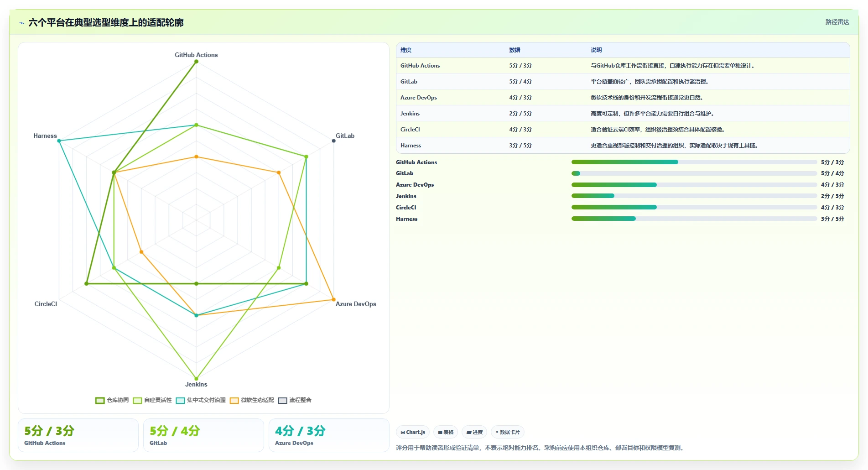Click the dark green data point at the GitHub Actions apex
The width and height of the screenshot is (868, 470).
point(196,62)
